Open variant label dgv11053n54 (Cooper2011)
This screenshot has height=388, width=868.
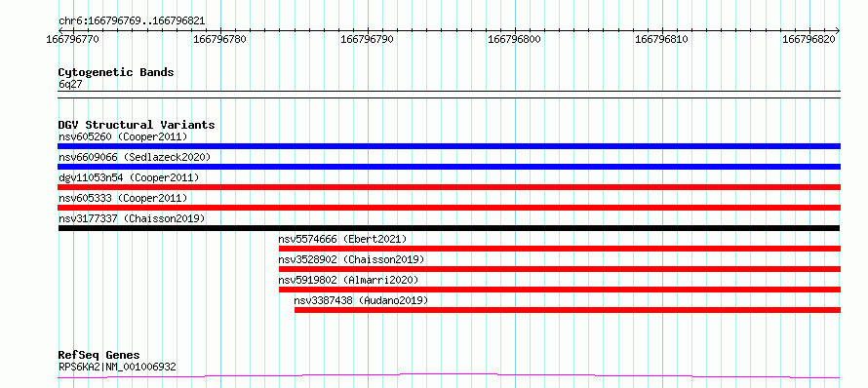129,177
